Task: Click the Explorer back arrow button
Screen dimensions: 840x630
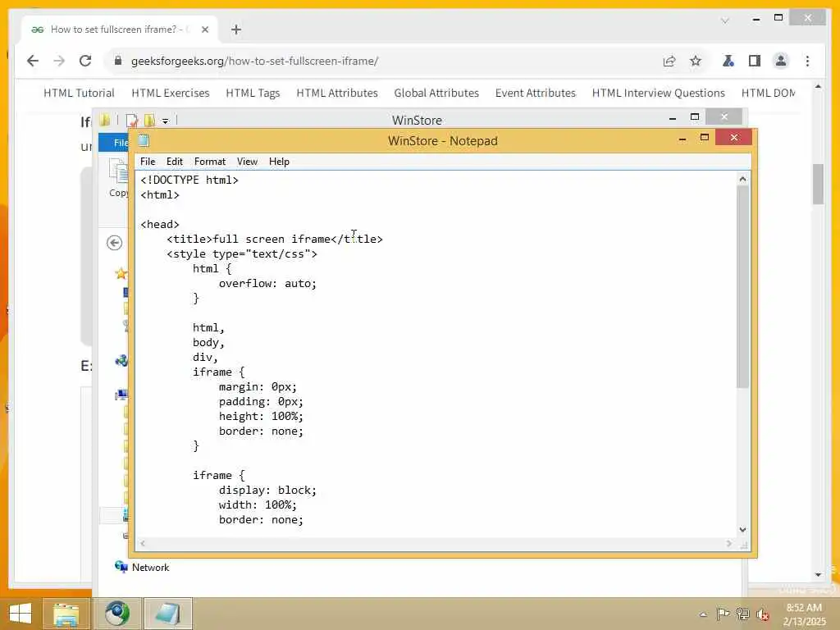Action: click(x=114, y=243)
